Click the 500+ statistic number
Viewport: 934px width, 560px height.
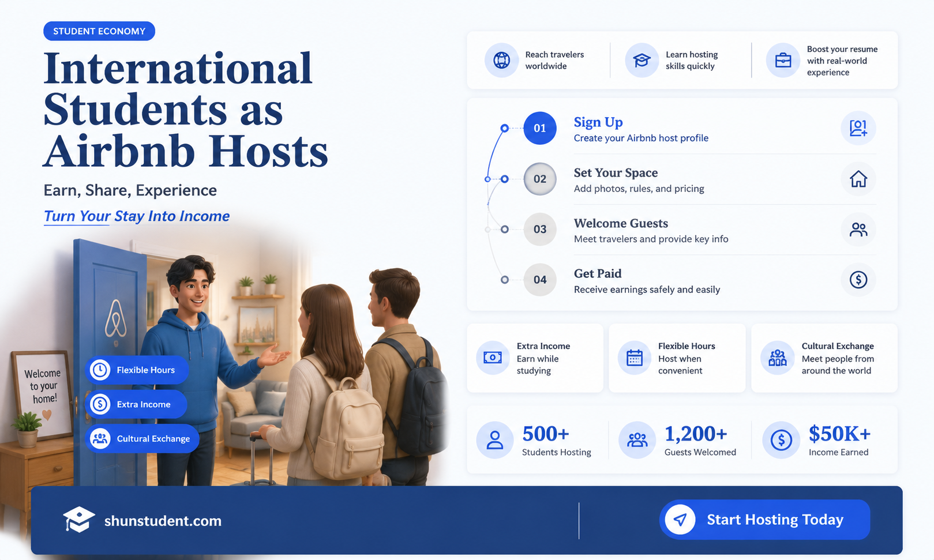click(546, 434)
